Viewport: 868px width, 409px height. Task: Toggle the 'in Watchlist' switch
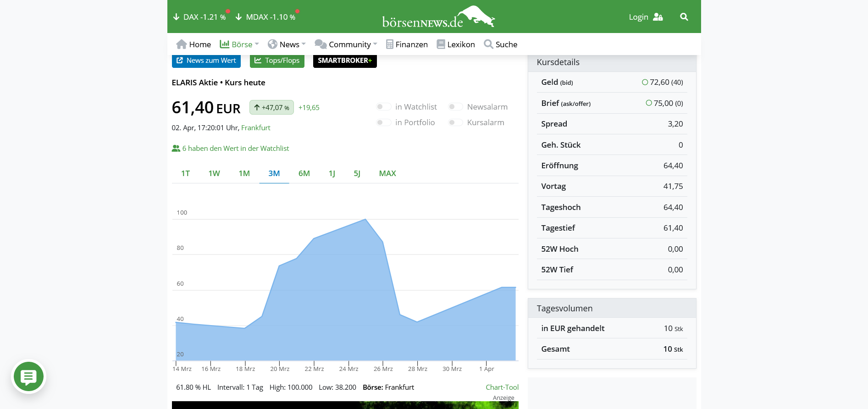pyautogui.click(x=383, y=107)
